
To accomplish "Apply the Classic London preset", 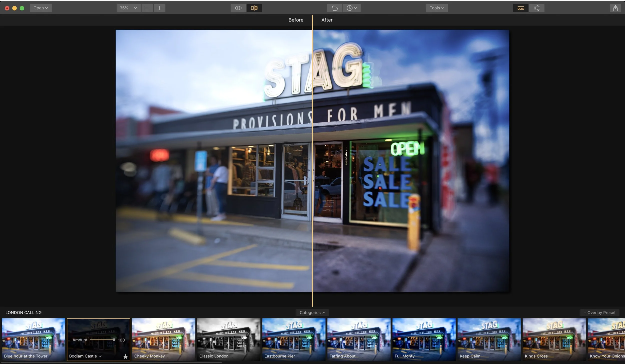I will (x=228, y=339).
